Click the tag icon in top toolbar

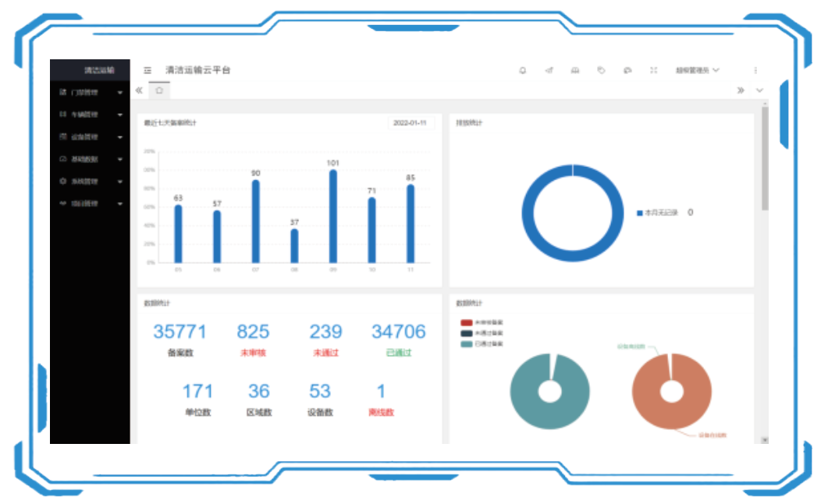(601, 70)
